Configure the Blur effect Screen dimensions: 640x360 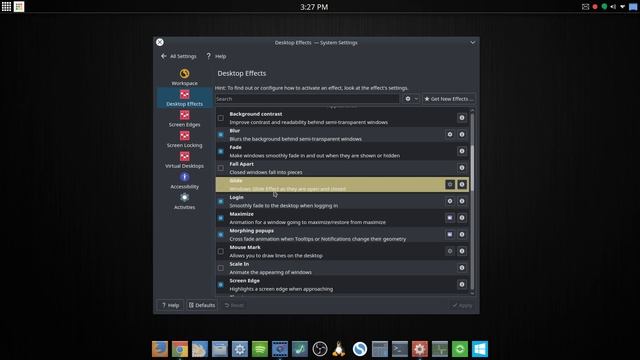(x=450, y=134)
